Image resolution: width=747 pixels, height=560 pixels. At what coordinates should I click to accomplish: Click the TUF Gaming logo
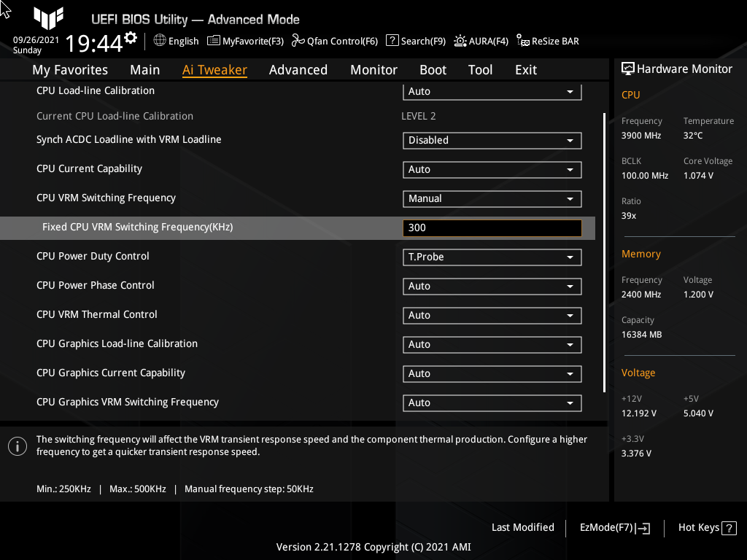pos(48,19)
